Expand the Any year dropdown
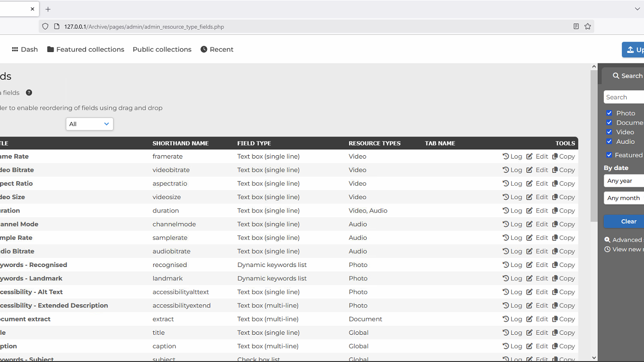644x362 pixels. tap(624, 181)
